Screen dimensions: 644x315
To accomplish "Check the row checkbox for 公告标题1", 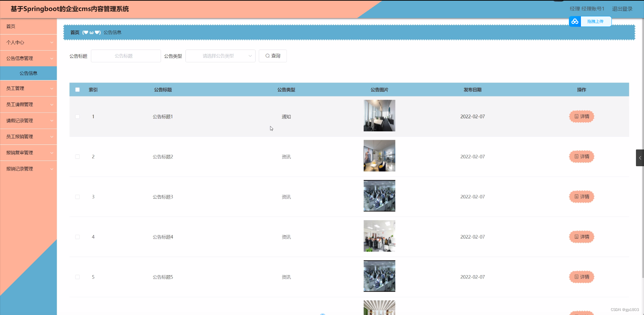I will 77,116.
